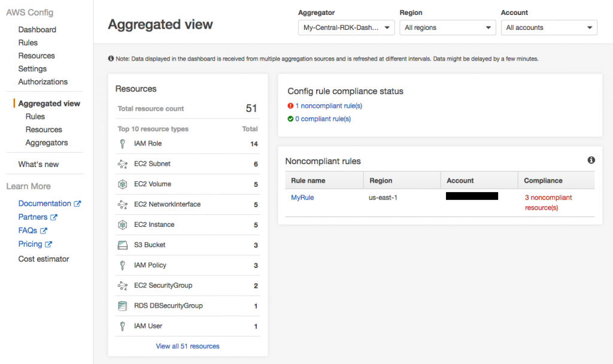
Task: Click the EC2 Volume icon
Action: click(123, 184)
